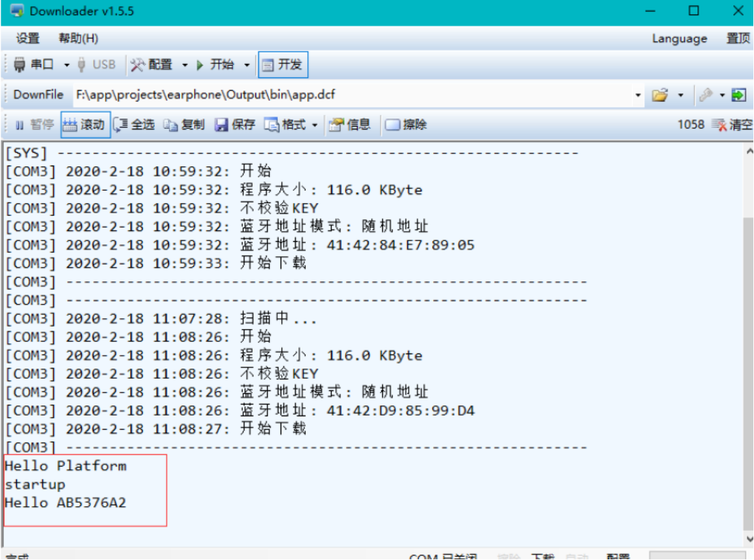Expand the key tool dropdown arrow
Image resolution: width=754 pixels, height=560 pixels.
[722, 95]
